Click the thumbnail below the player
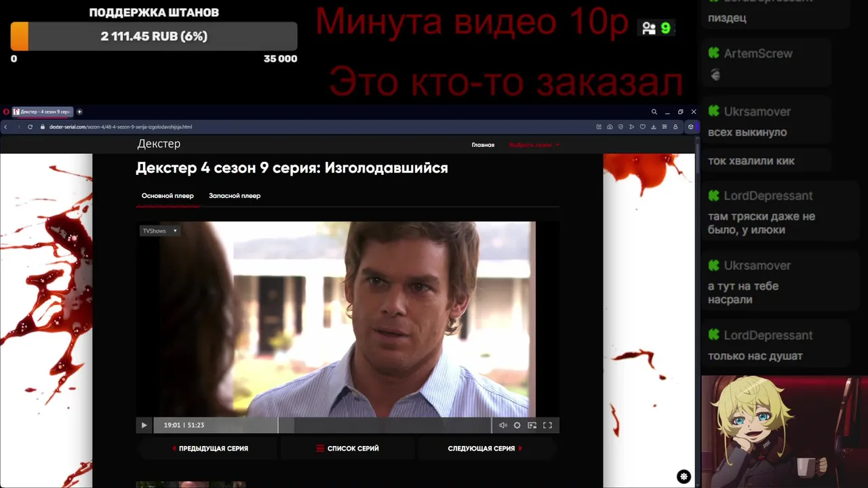Viewport: 868px width, 488px height. [x=191, y=485]
